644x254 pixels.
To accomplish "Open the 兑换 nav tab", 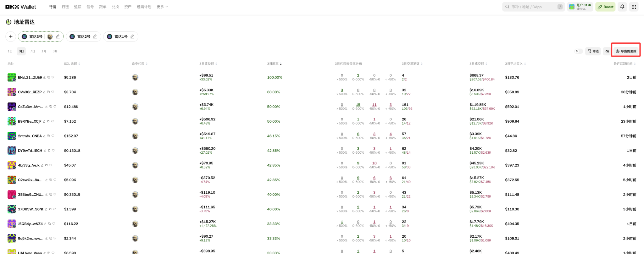I will pos(115,7).
